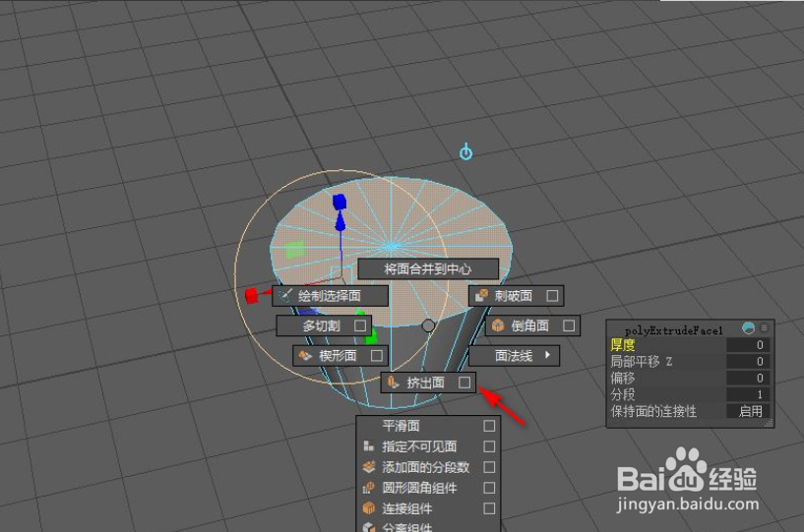Open the 指定不可见面 option box

489,446
